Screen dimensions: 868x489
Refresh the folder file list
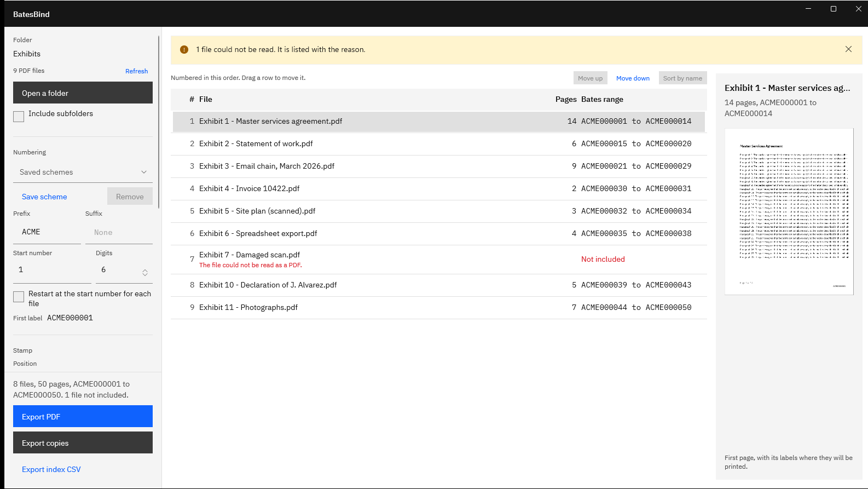tap(136, 71)
